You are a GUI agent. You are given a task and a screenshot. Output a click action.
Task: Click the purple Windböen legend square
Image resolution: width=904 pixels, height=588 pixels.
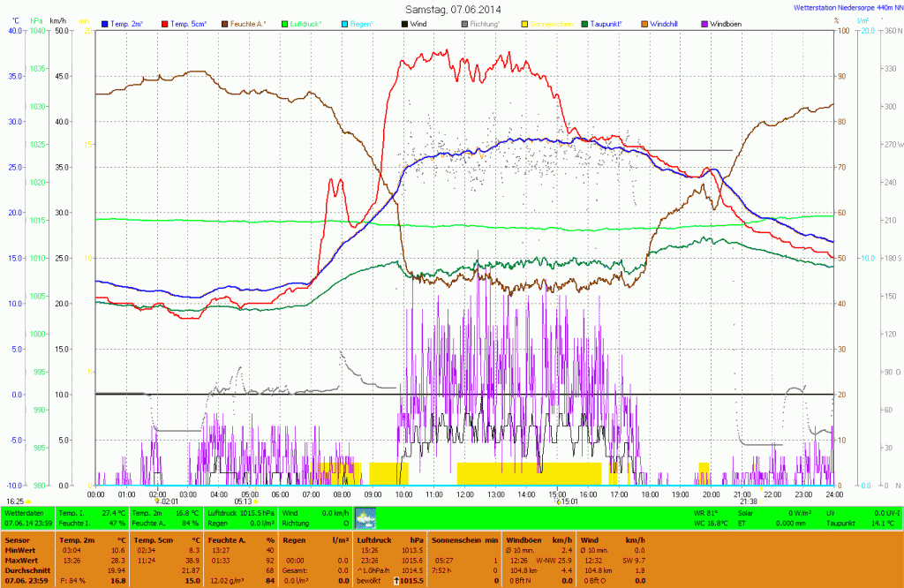click(704, 23)
